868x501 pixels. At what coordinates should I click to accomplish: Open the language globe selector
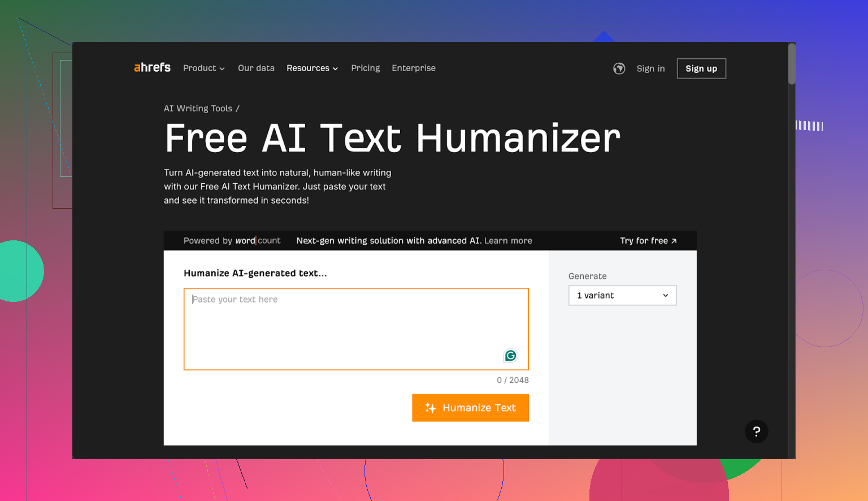tap(619, 68)
